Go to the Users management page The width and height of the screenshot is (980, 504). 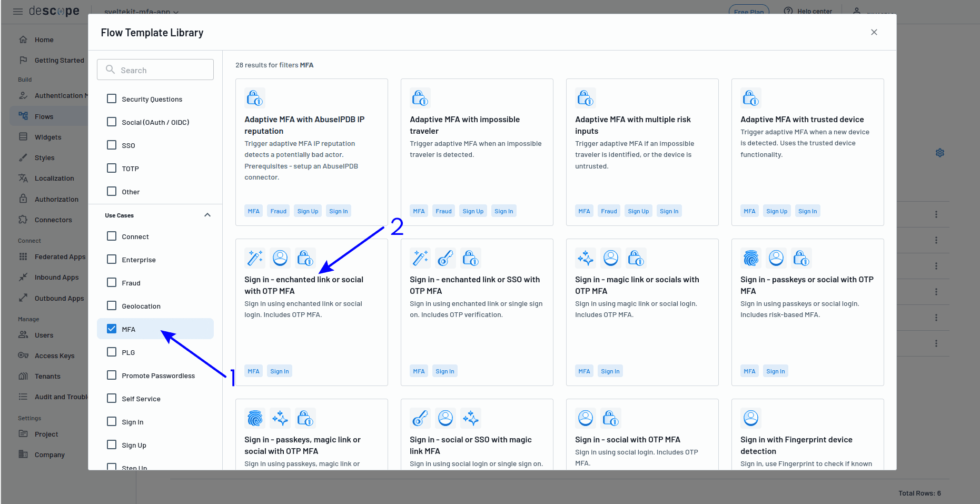tap(45, 335)
